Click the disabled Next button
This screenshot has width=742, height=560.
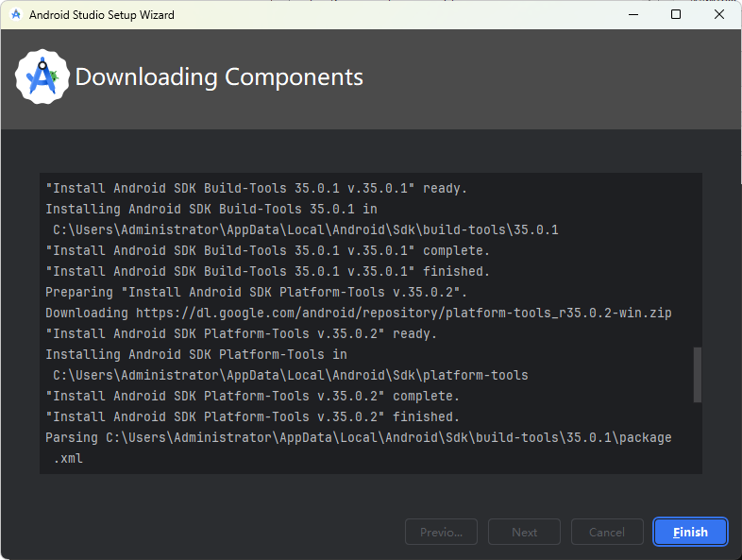[524, 532]
